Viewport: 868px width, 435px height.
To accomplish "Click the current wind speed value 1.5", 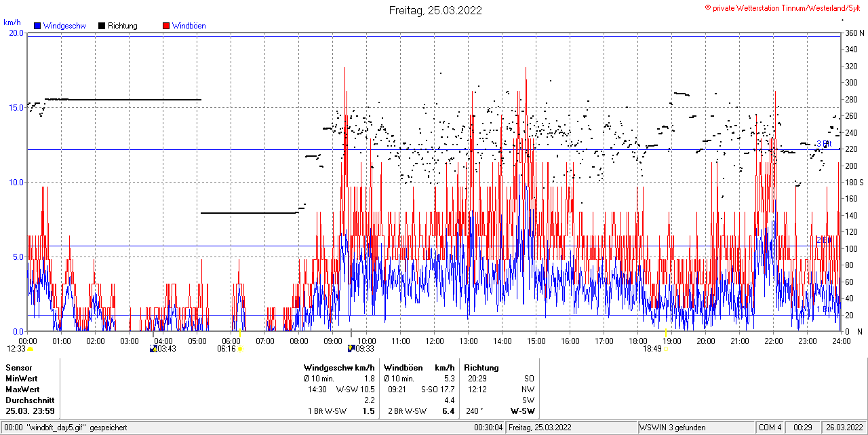I will point(368,411).
